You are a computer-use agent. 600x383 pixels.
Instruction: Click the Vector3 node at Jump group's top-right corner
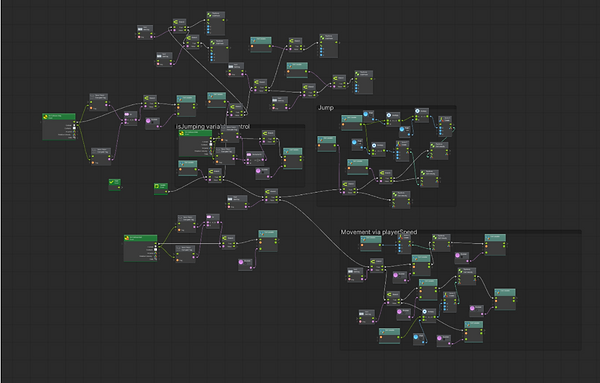click(445, 126)
